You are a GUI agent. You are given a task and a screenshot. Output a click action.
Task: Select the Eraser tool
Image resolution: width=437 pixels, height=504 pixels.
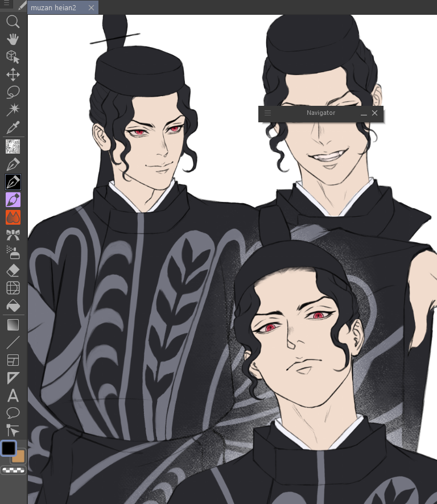[x=13, y=270]
